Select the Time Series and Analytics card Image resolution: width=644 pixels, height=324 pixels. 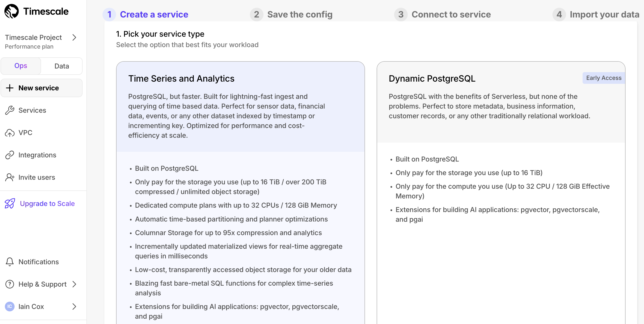(240, 193)
